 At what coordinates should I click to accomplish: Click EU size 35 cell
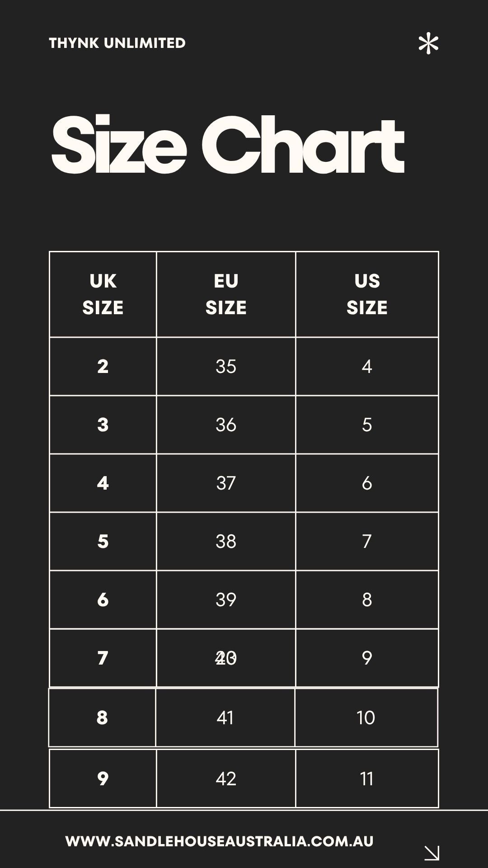226,366
